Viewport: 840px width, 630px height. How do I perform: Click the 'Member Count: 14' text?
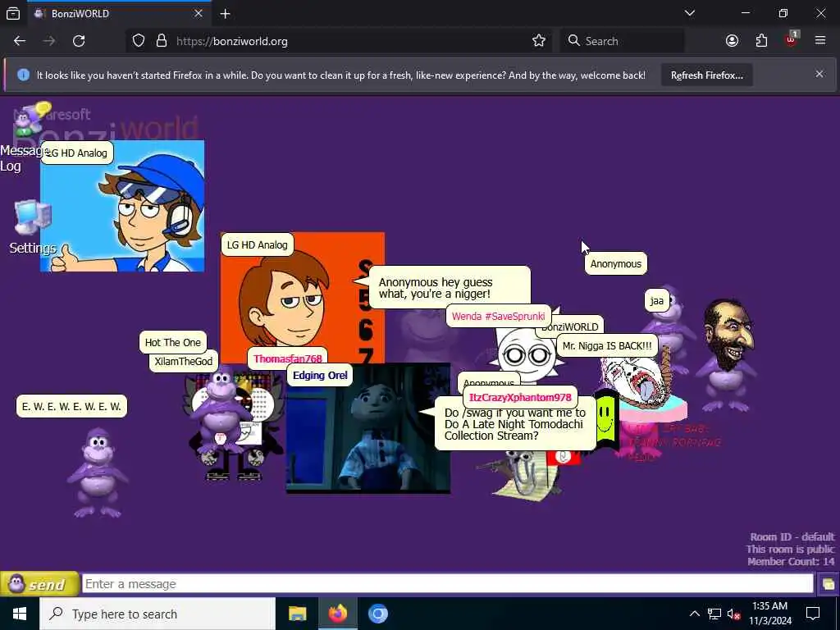pos(791,561)
